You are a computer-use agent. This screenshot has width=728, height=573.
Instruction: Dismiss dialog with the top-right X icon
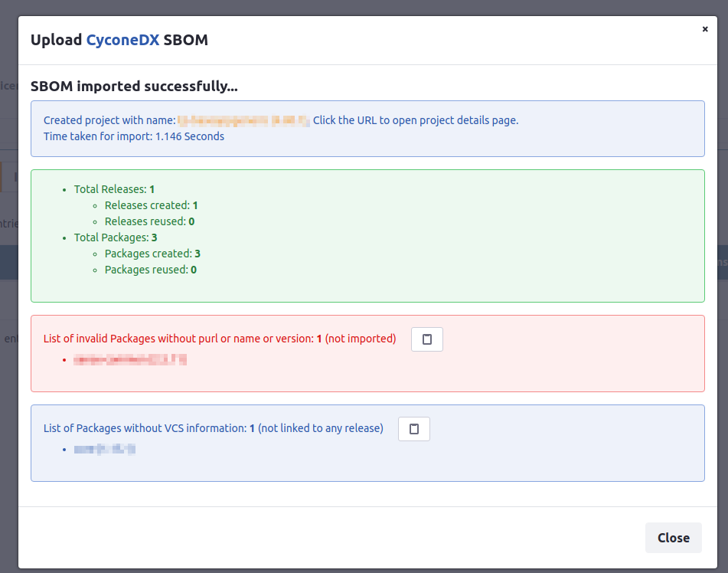click(x=705, y=29)
